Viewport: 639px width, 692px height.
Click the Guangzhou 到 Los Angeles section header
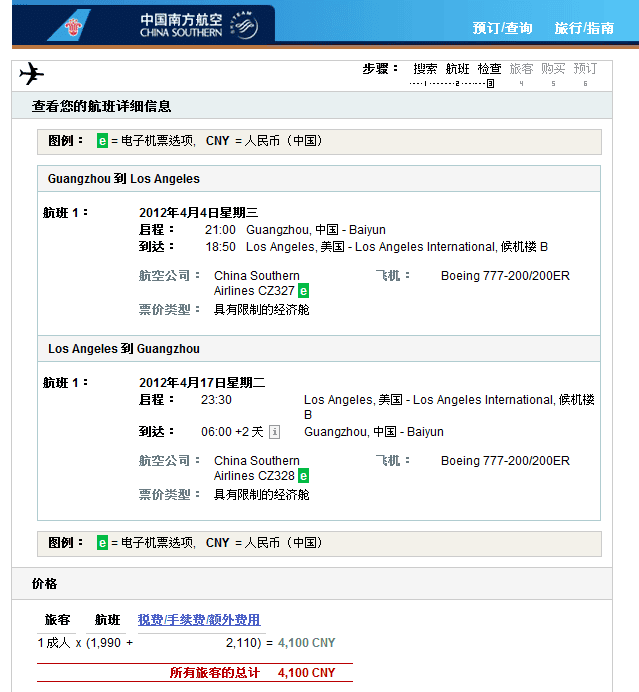[x=124, y=179]
